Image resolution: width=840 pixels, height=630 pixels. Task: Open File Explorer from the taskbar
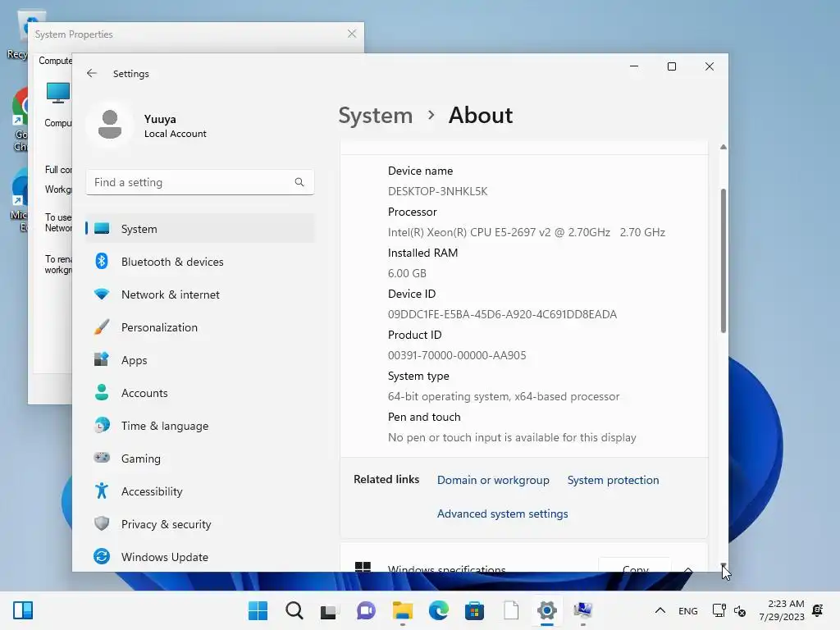(402, 610)
